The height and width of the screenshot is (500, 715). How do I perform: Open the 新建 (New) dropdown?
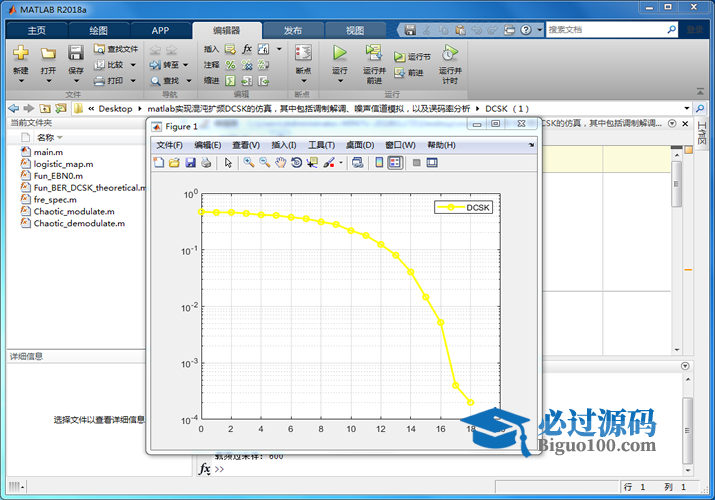point(21,72)
